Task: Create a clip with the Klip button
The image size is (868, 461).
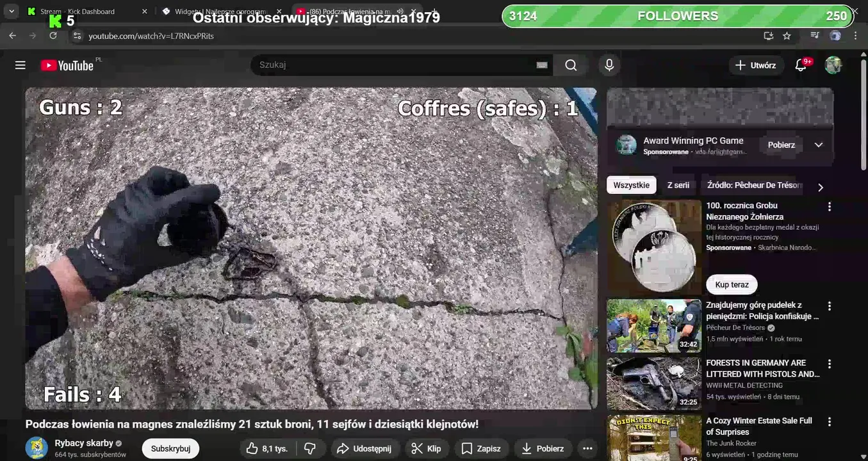Action: click(426, 449)
